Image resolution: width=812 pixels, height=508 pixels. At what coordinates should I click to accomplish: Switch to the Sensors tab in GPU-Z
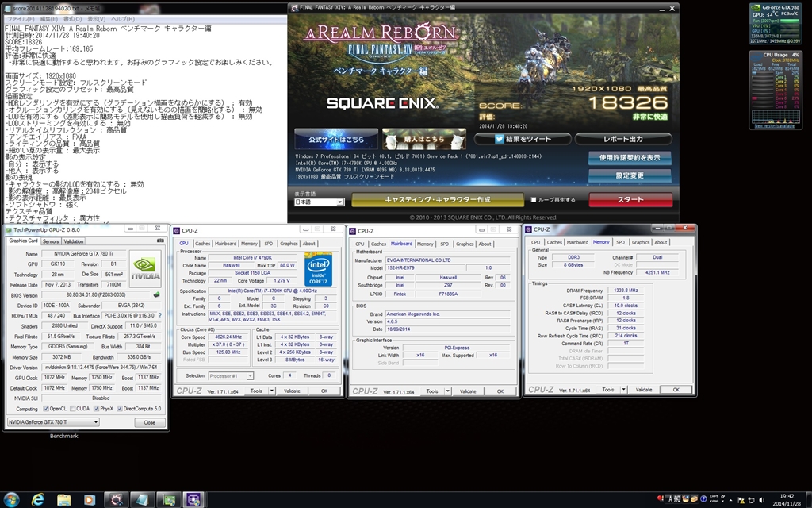50,241
